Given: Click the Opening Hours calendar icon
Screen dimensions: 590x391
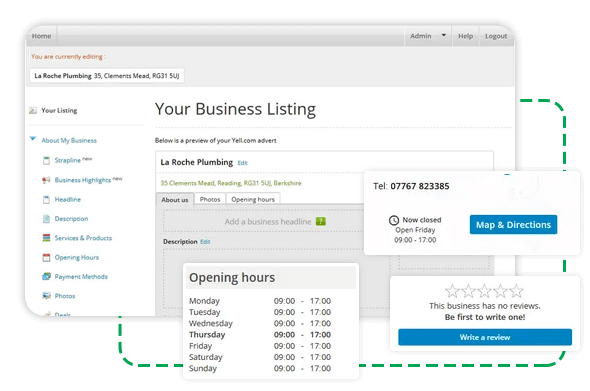Looking at the screenshot, I should pos(46,258).
